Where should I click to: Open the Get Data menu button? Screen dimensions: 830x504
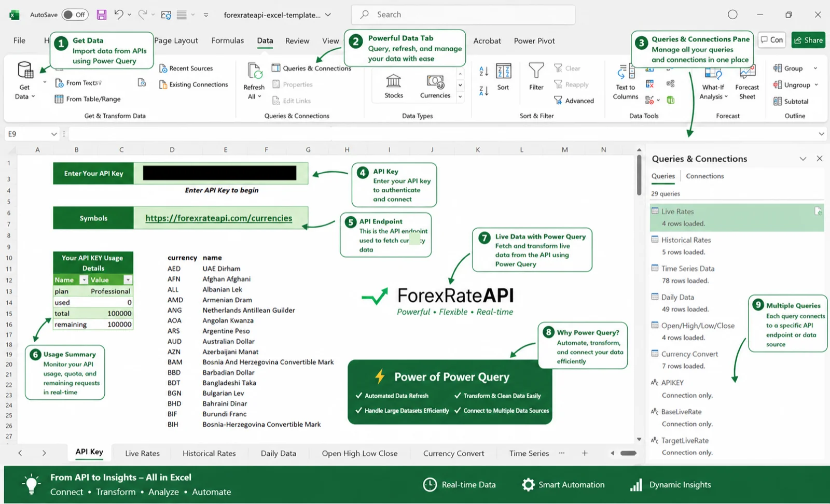[x=25, y=80]
